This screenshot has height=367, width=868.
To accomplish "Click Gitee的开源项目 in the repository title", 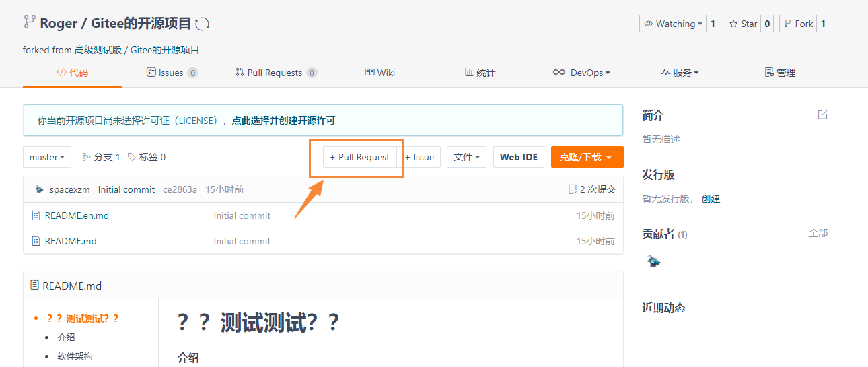I will [140, 24].
